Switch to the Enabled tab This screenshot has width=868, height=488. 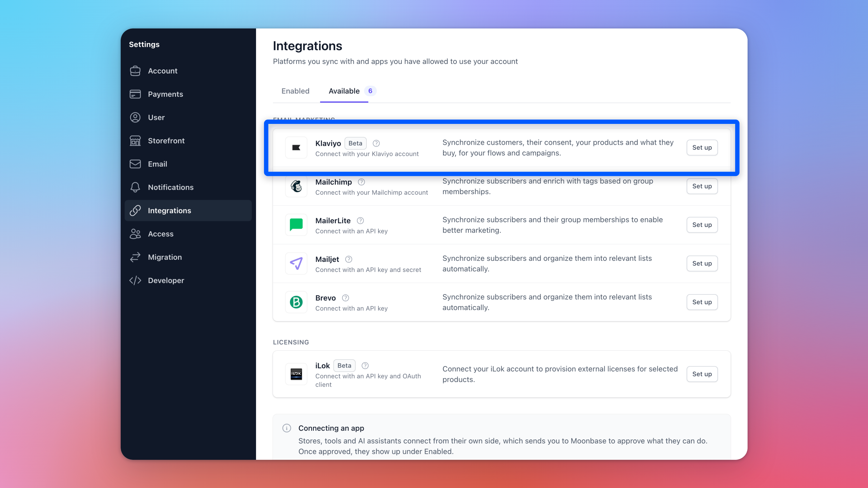(x=295, y=91)
